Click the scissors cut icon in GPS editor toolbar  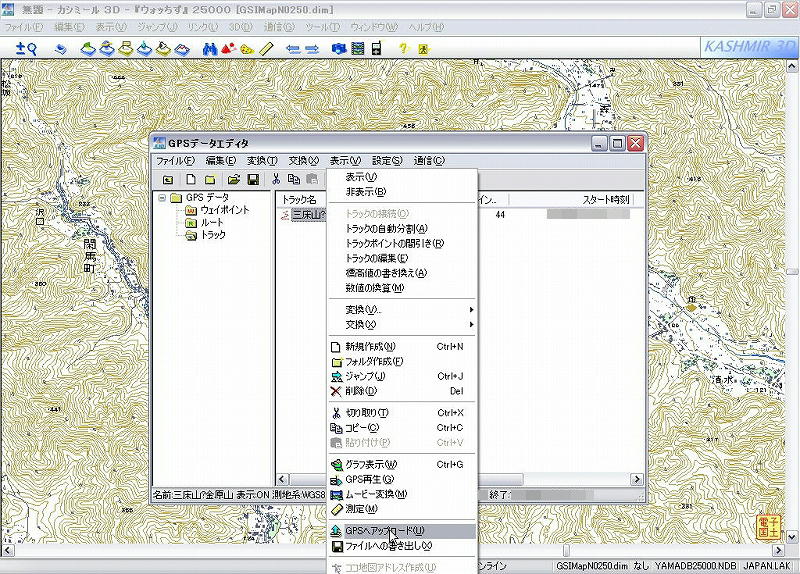point(276,179)
